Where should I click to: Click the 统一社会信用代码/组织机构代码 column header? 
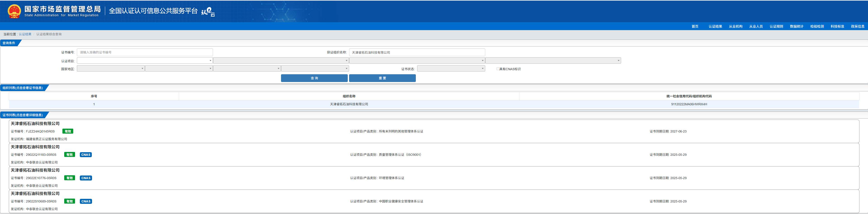click(689, 96)
